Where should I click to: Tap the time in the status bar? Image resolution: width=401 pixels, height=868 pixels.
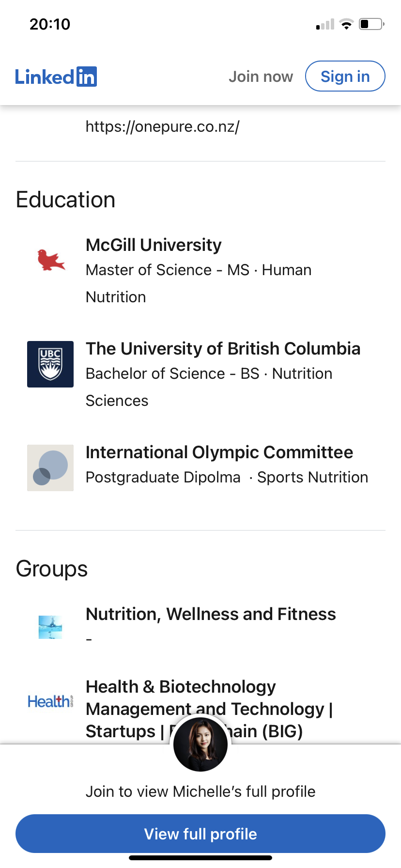pos(50,24)
